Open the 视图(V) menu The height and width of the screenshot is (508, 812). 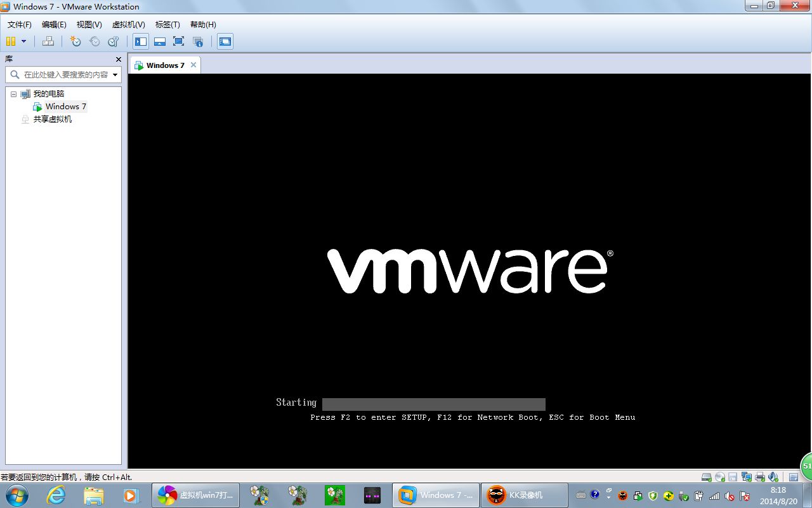[89, 25]
